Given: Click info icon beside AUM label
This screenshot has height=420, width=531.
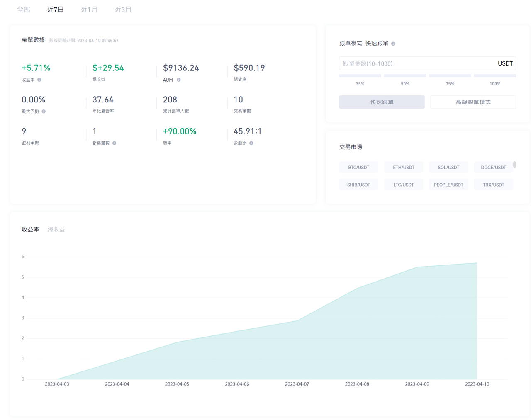Looking at the screenshot, I should coord(179,80).
